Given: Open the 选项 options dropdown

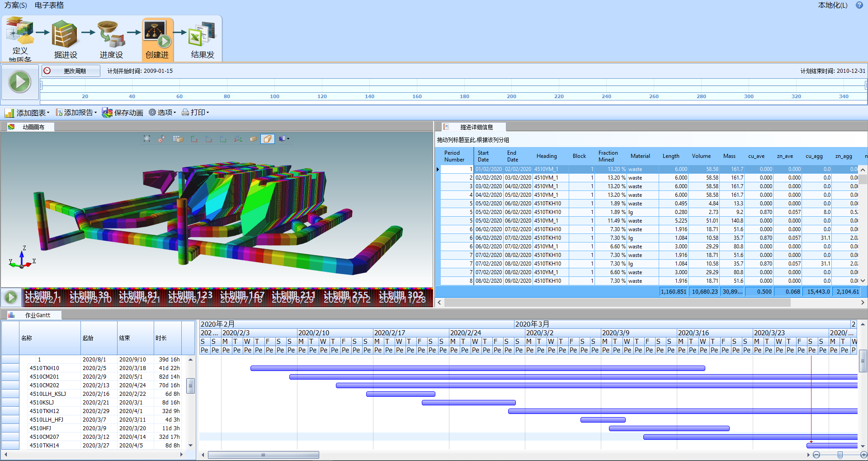Looking at the screenshot, I should point(162,113).
